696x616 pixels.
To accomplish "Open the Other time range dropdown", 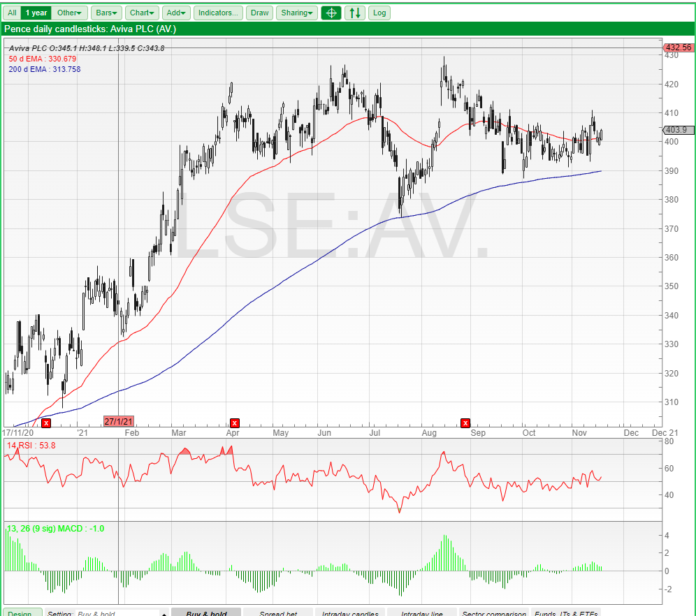I will [70, 13].
